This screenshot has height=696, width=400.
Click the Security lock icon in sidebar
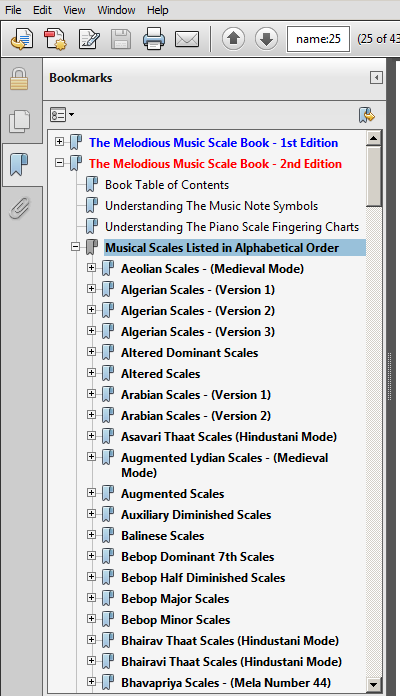pyautogui.click(x=20, y=79)
